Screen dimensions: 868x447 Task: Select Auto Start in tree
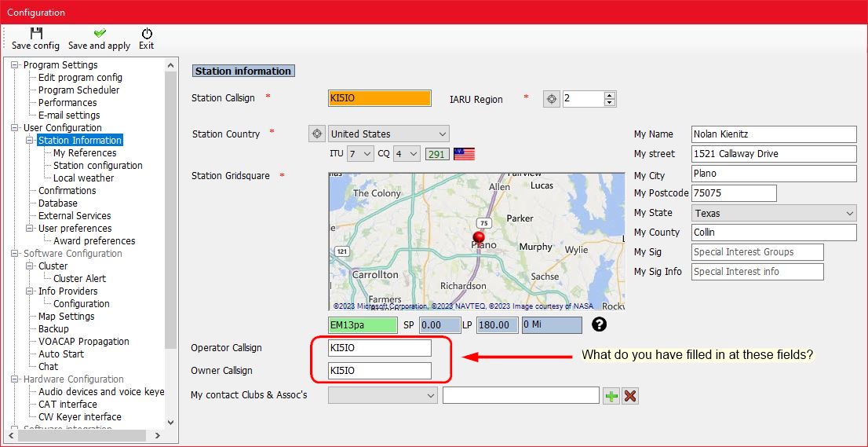61,354
